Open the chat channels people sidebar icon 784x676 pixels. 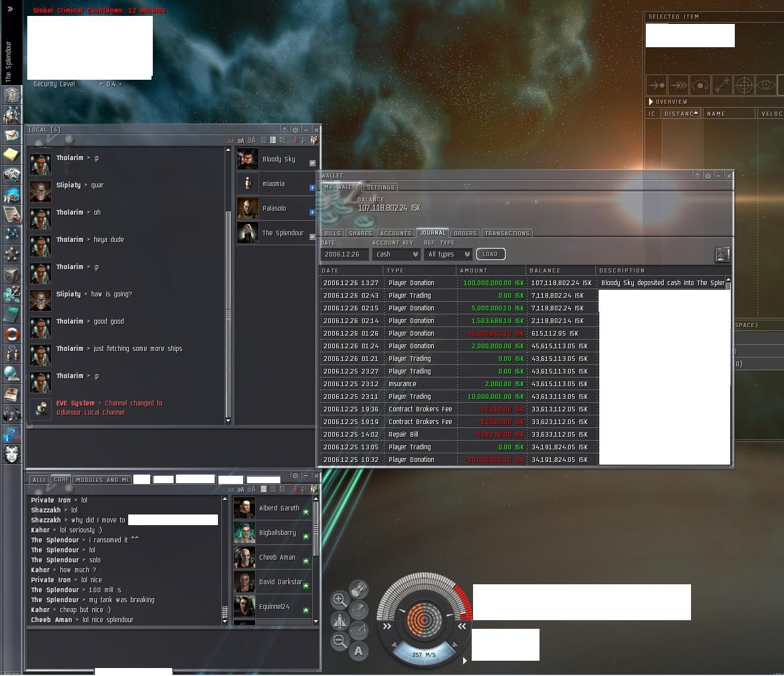pos(11,354)
